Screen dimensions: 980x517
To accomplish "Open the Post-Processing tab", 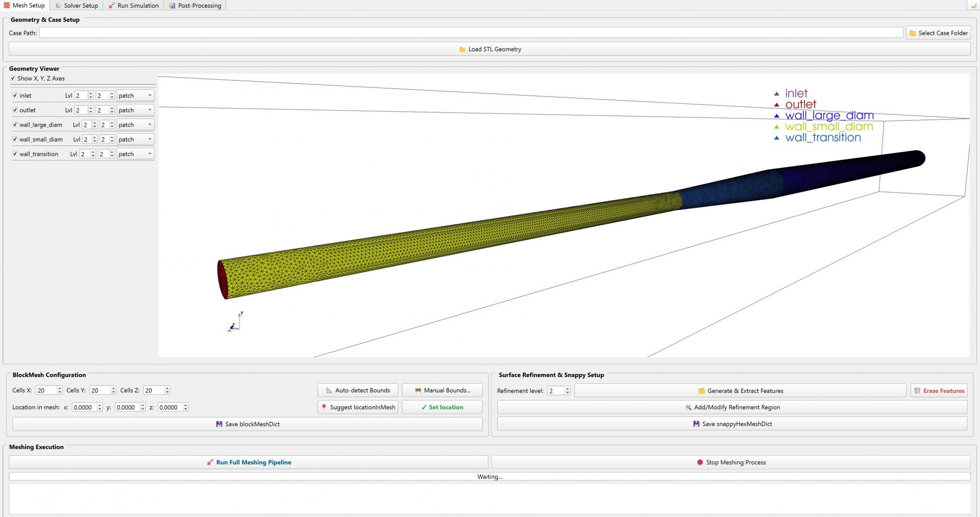I will (x=195, y=6).
